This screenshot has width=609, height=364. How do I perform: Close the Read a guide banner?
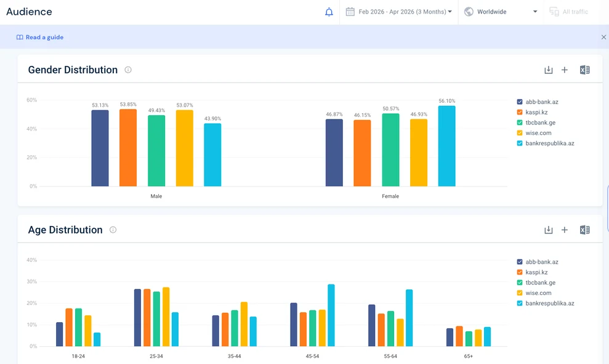pos(603,37)
